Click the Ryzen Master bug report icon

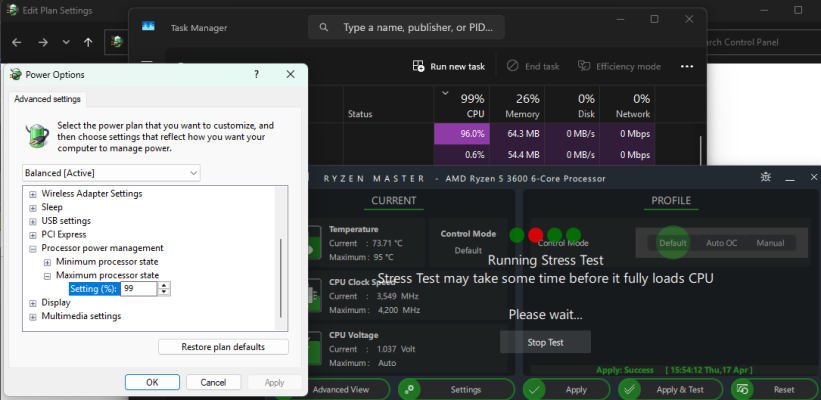pos(765,177)
